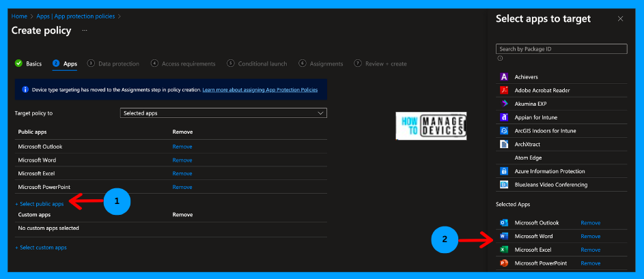
Task: Open Learn more about assigning App Protection Policies
Action: tap(260, 89)
